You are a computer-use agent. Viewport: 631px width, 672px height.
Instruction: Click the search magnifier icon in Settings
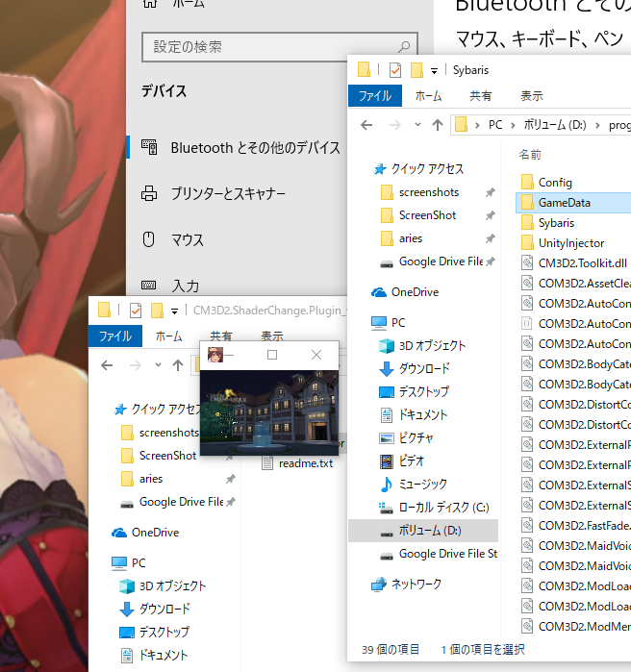(403, 46)
